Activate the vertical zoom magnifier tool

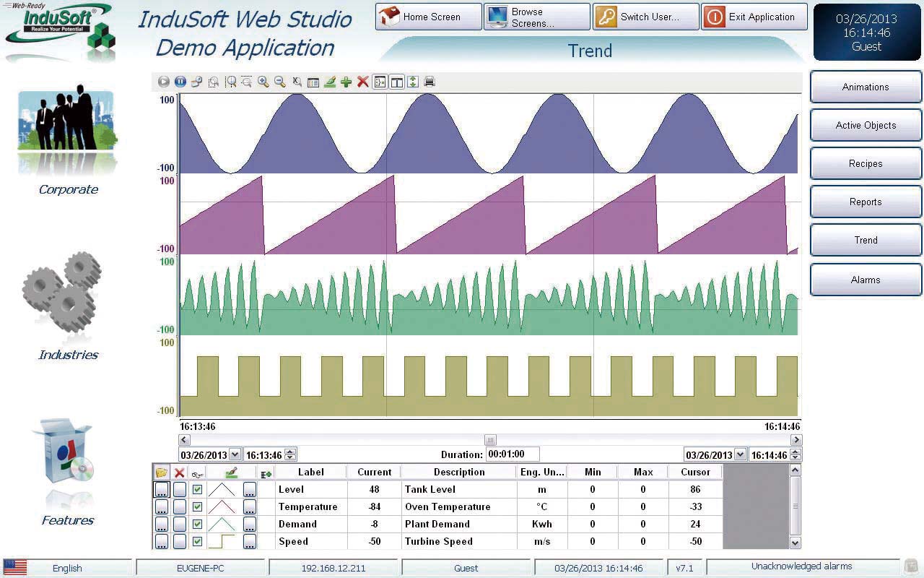[247, 82]
